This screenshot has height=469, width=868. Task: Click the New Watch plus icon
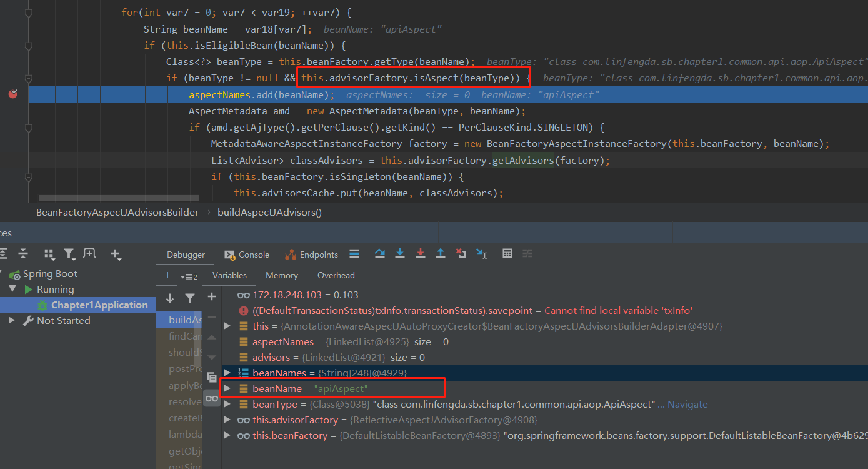[x=212, y=296]
